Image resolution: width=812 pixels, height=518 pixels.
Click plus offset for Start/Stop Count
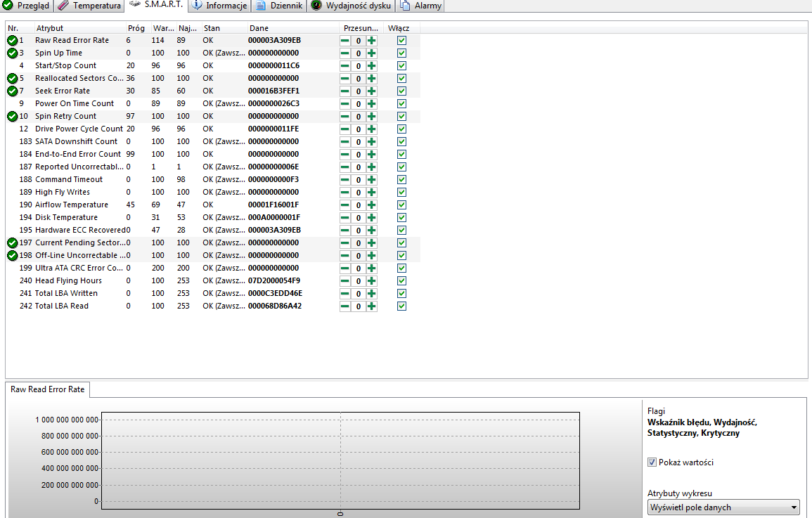[x=371, y=66]
